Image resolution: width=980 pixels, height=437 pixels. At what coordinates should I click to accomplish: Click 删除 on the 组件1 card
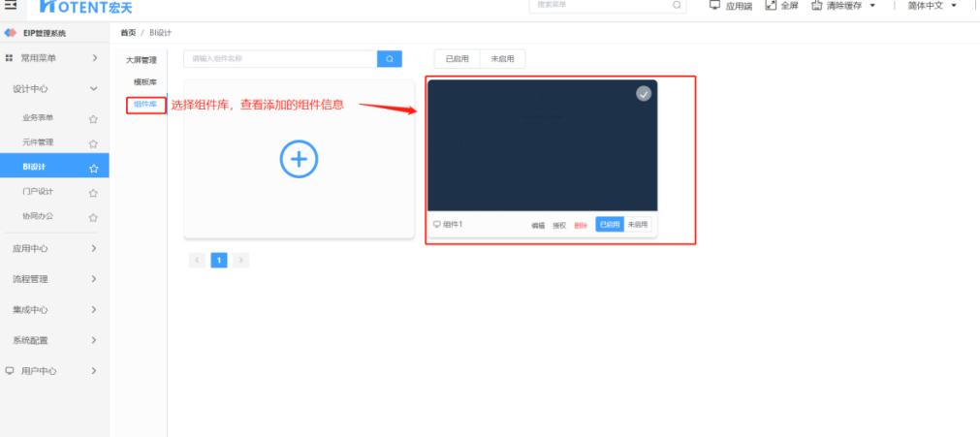tap(581, 225)
